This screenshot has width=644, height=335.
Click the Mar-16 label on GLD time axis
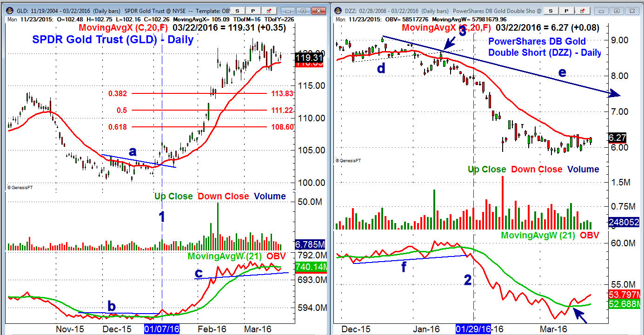pos(257,329)
